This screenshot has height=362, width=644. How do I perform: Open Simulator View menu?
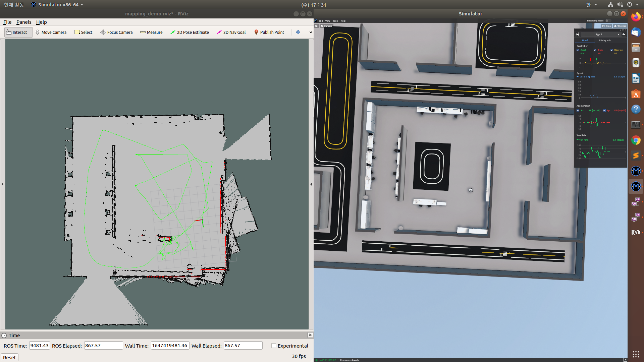coord(328,21)
